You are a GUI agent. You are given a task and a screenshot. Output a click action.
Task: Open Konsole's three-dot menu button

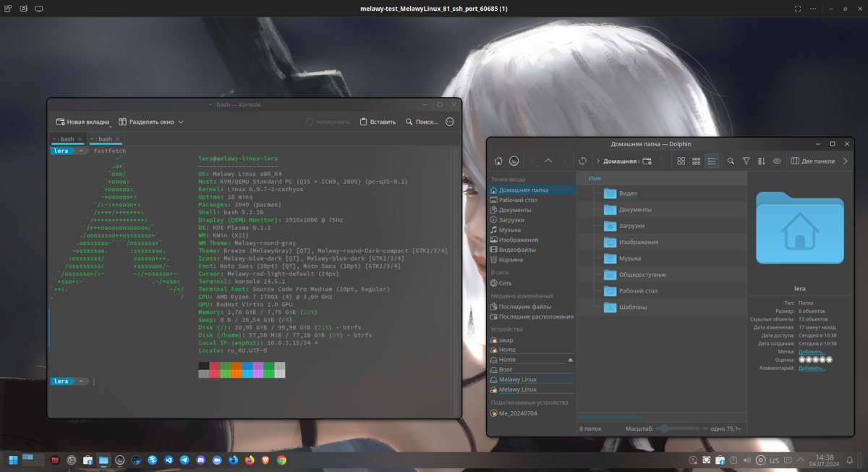(x=450, y=122)
